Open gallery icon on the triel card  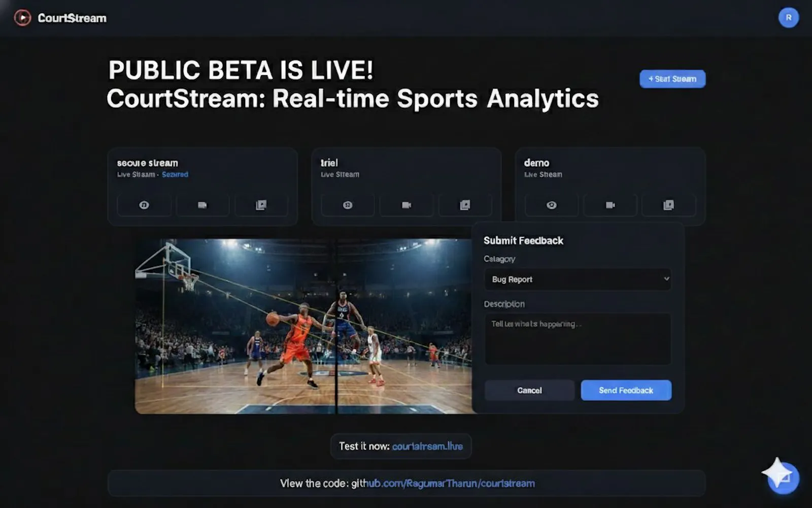tap(465, 205)
